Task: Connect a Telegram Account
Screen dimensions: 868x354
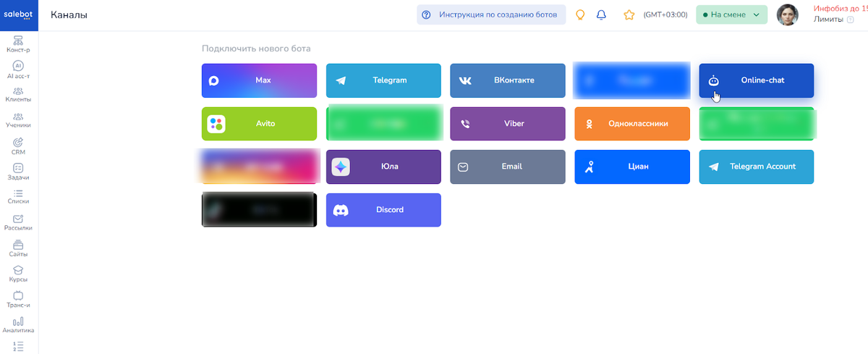Action: point(757,167)
